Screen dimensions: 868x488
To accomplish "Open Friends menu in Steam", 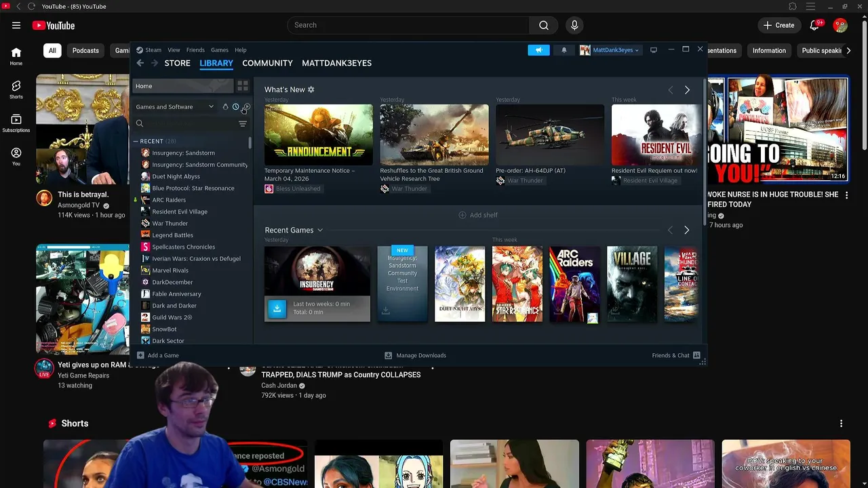I will point(195,50).
